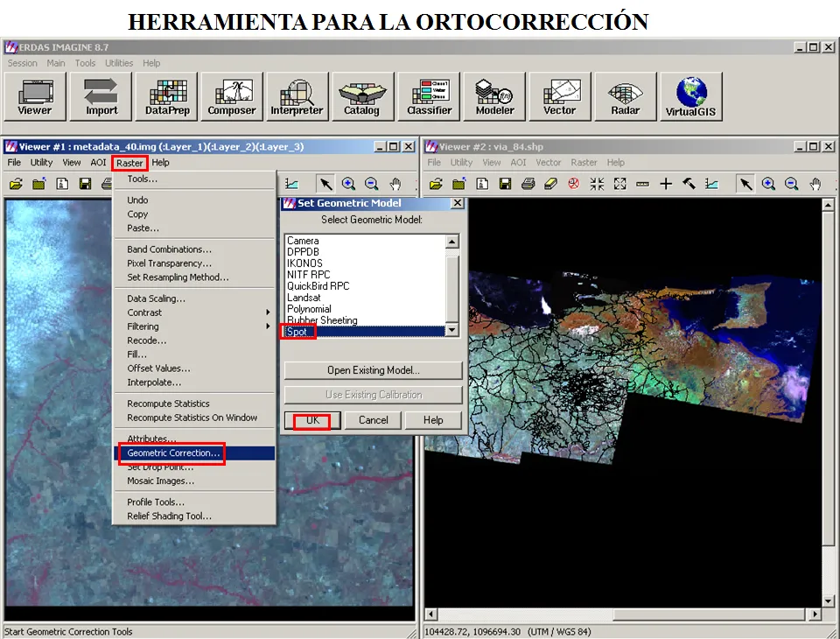Select IKONOS in geometric model list
Screen dimensions: 840x639
pos(365,263)
